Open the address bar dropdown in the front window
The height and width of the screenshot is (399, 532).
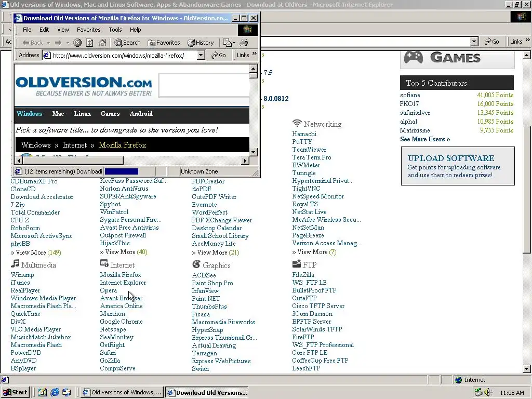tap(201, 55)
